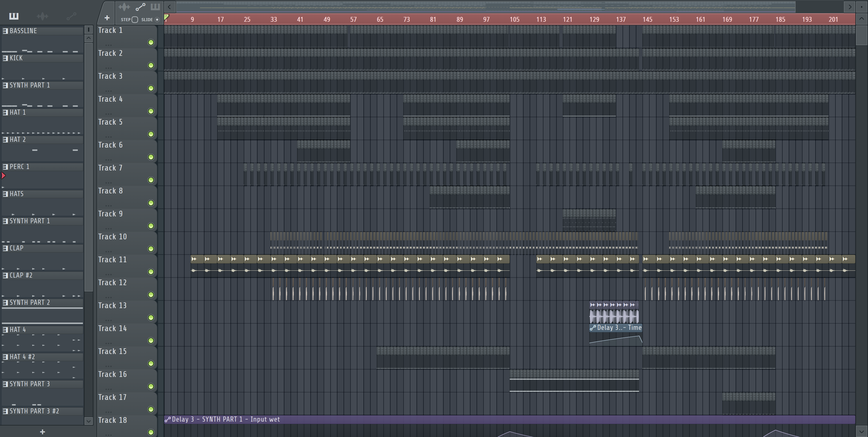Click the playlist pattern piano filter icon

click(x=155, y=7)
